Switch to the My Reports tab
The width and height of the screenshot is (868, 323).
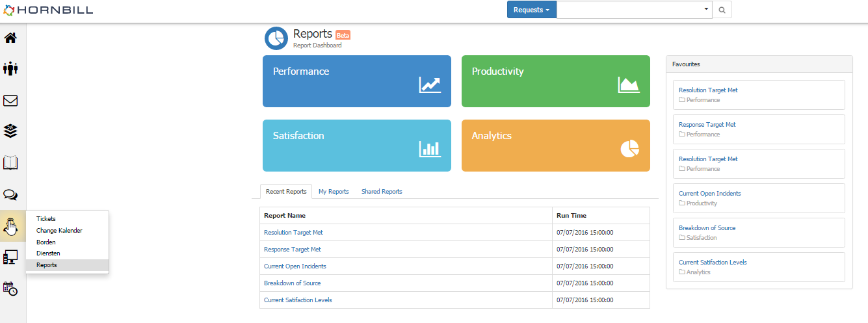[x=334, y=192]
